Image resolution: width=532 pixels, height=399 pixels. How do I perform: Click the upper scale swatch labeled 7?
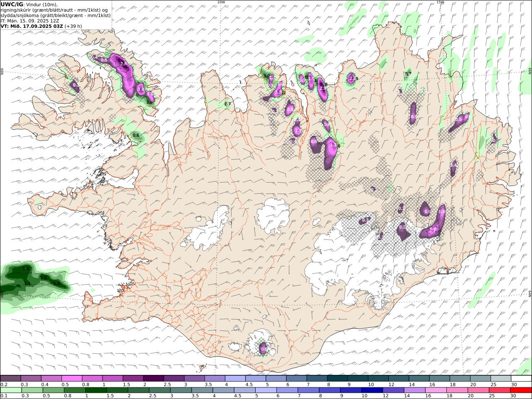tap(317, 379)
